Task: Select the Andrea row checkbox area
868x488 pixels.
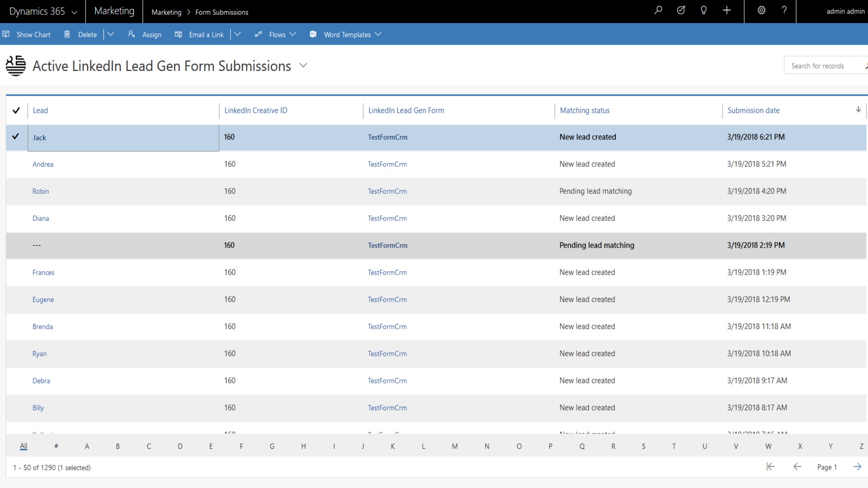Action: [16, 164]
